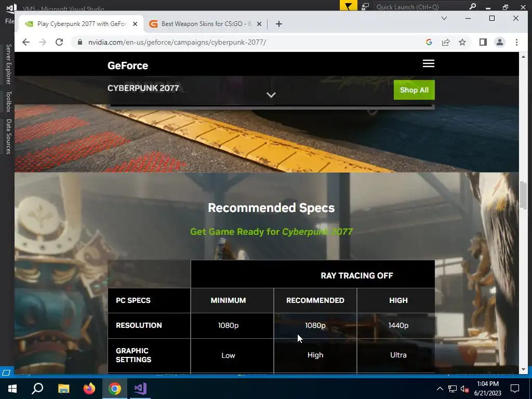Switch to Play Cyberpunk 2077 tab
Viewport: 532px width, 399px height.
[82, 24]
